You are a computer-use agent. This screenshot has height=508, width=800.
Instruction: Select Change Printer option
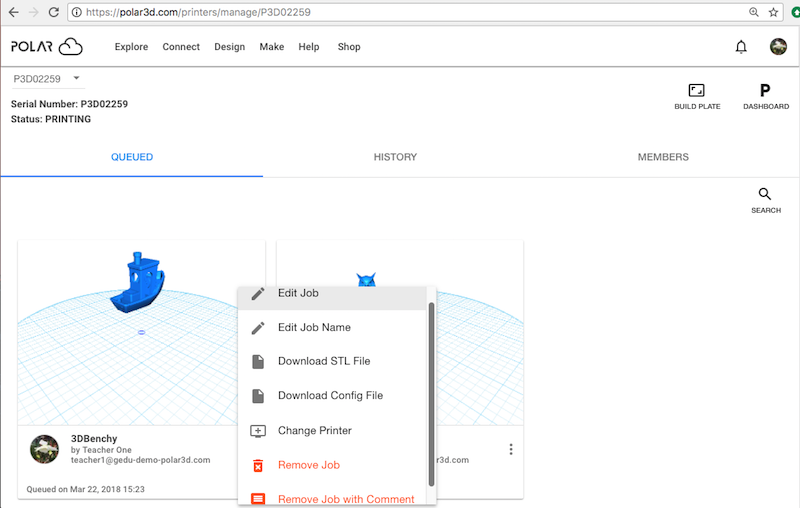click(x=332, y=430)
